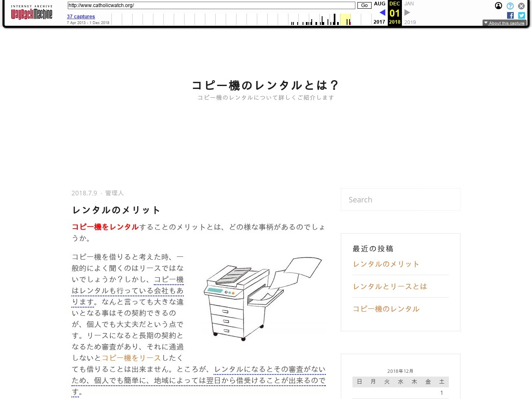Share capture on Facebook
This screenshot has height=399, width=532.
click(x=510, y=15)
